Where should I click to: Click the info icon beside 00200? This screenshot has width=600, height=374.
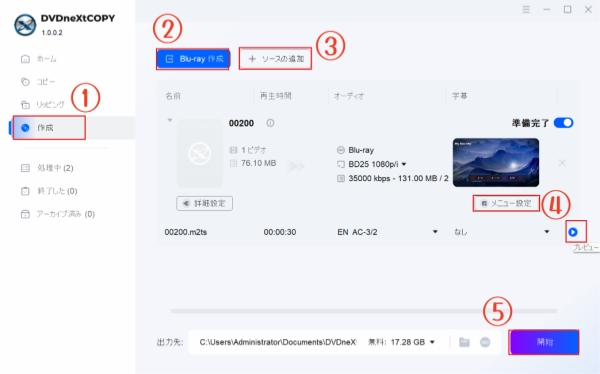(x=270, y=123)
